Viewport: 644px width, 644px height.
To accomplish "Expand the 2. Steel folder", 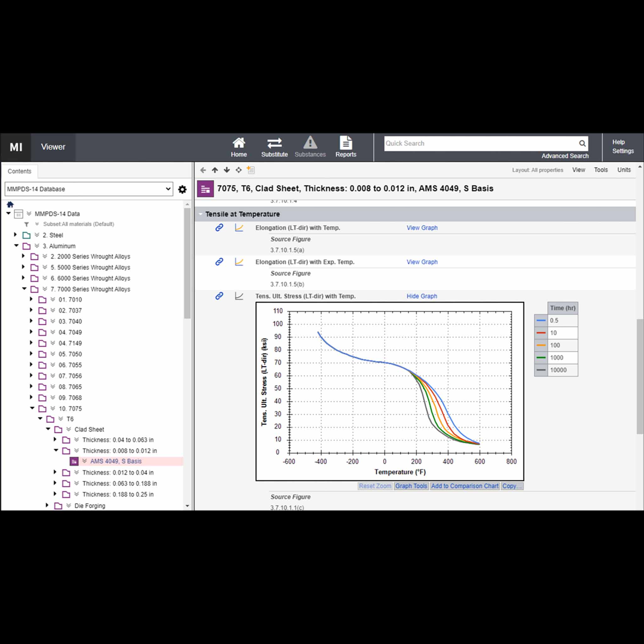I will (15, 235).
